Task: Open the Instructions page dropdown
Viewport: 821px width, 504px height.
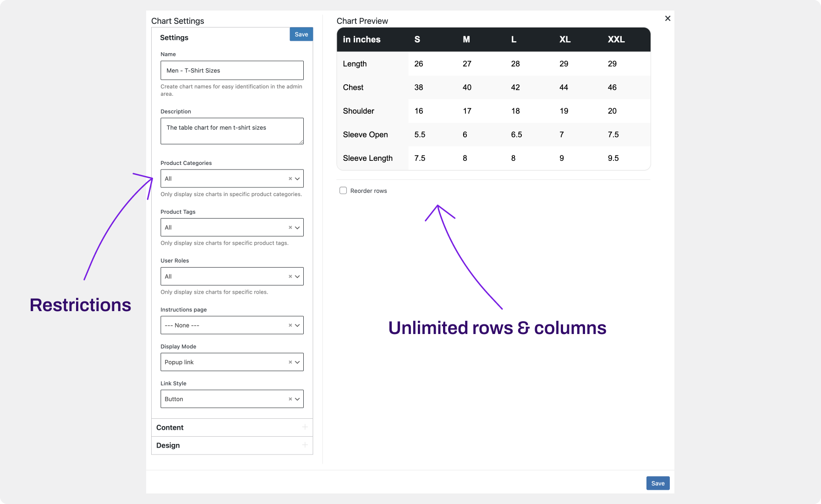Action: tap(297, 325)
